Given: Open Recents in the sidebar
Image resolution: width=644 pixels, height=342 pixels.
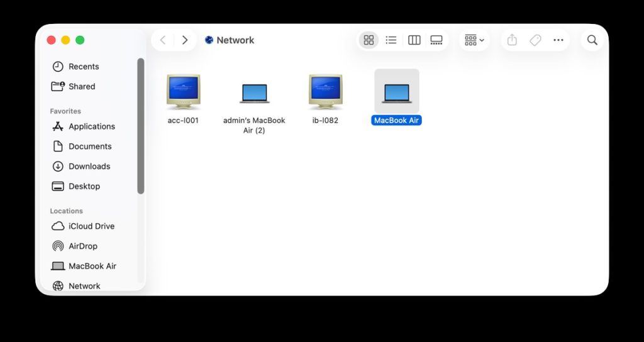Looking at the screenshot, I should pos(84,67).
